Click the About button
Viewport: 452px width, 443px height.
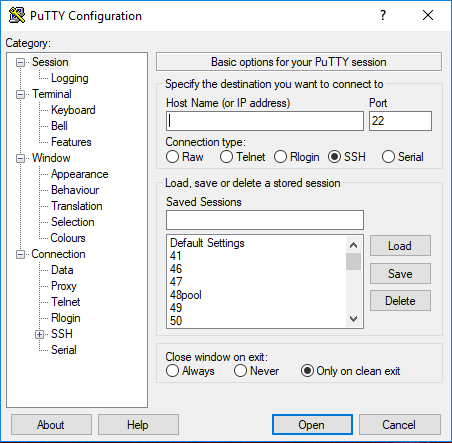51,425
